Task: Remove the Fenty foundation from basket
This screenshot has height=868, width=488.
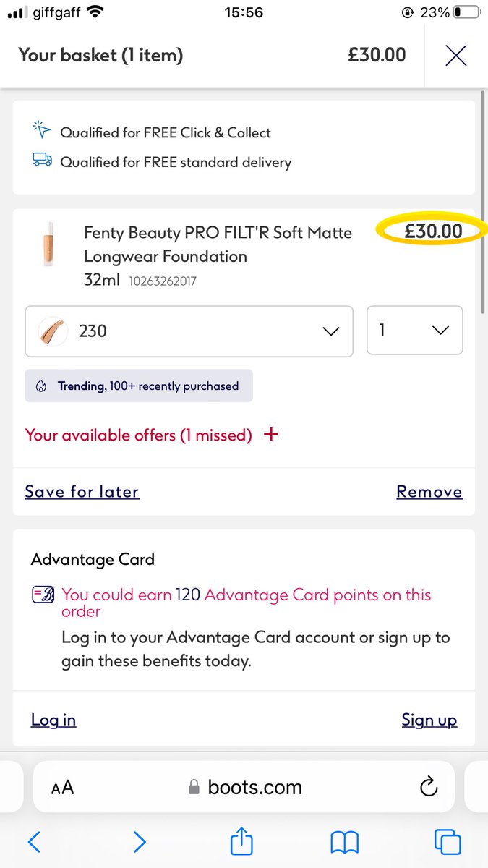Action: click(x=429, y=492)
